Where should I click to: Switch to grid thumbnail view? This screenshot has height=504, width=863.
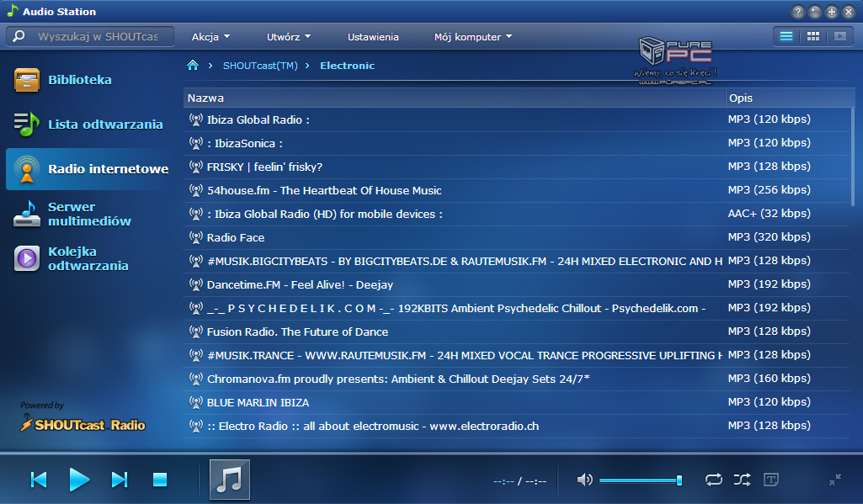(813, 36)
